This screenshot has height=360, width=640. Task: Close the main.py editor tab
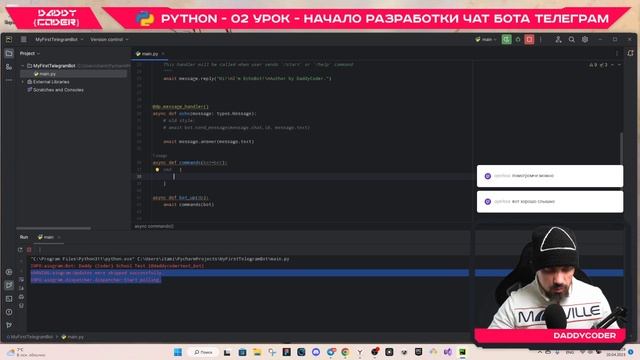pyautogui.click(x=163, y=54)
